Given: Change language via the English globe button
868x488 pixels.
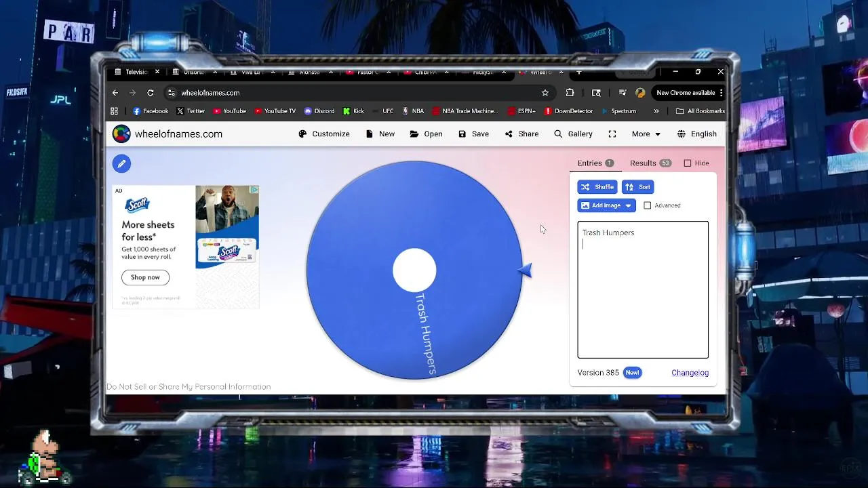Looking at the screenshot, I should tap(697, 134).
